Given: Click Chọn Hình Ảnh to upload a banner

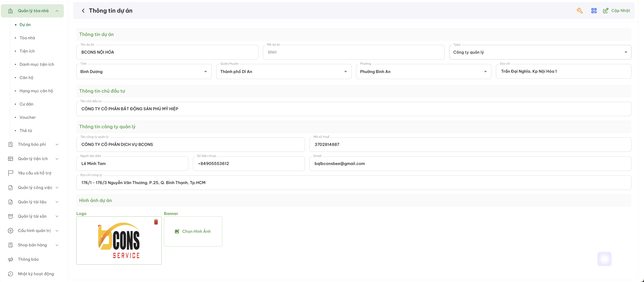Looking at the screenshot, I should [x=193, y=231].
